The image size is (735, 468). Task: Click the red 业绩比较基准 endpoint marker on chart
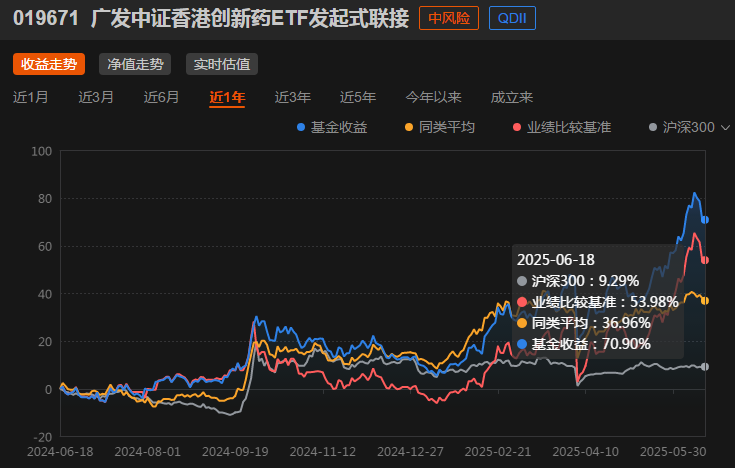pos(705,260)
